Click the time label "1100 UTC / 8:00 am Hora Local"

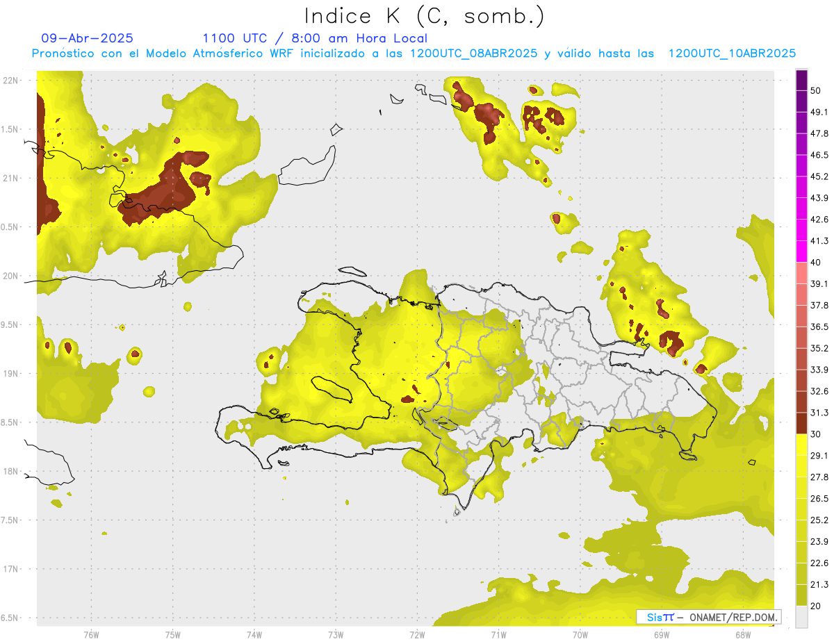tap(315, 38)
